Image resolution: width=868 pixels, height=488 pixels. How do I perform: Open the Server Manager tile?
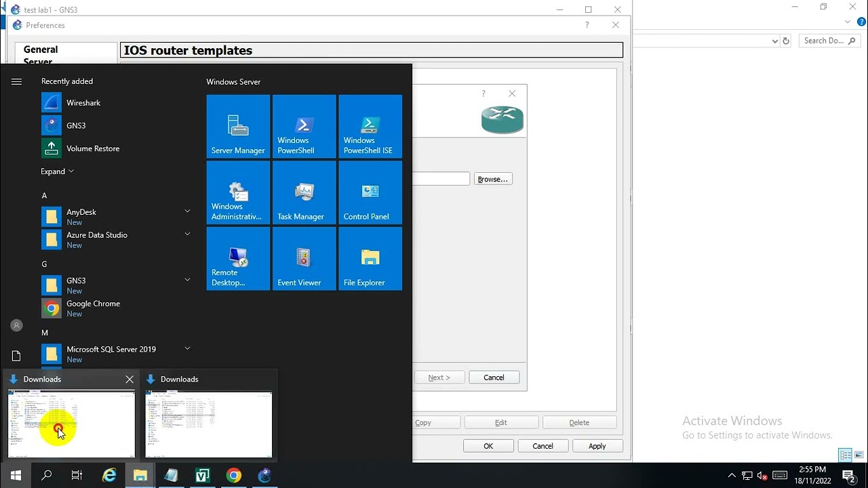238,127
